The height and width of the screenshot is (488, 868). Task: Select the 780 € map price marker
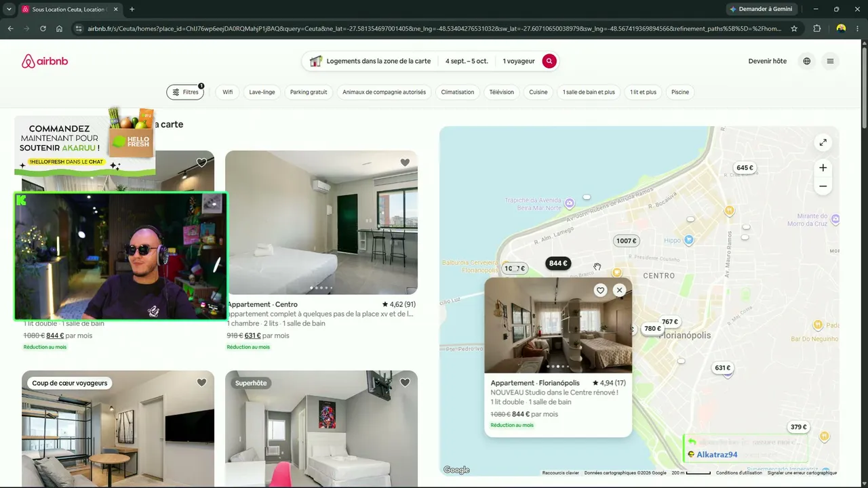coord(652,329)
